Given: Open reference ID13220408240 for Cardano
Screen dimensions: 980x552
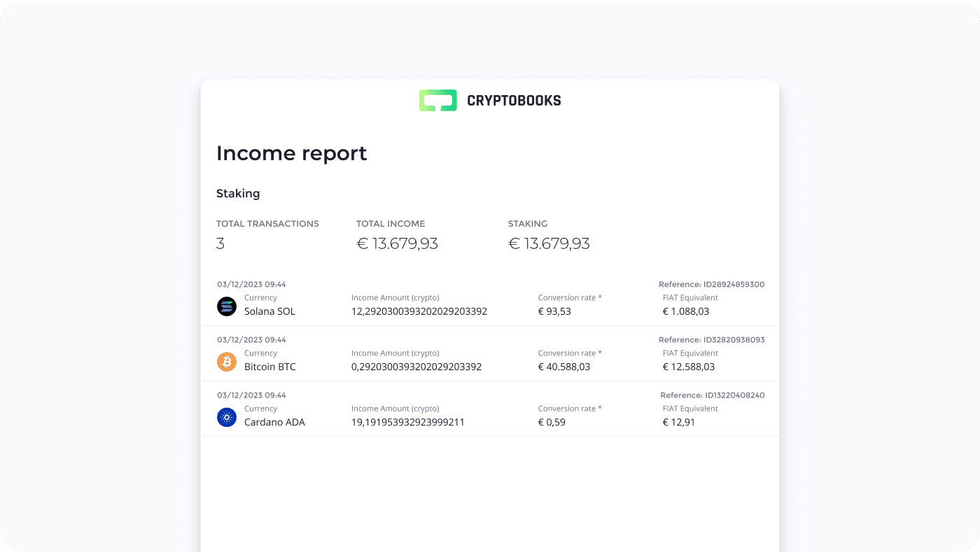Looking at the screenshot, I should (711, 395).
